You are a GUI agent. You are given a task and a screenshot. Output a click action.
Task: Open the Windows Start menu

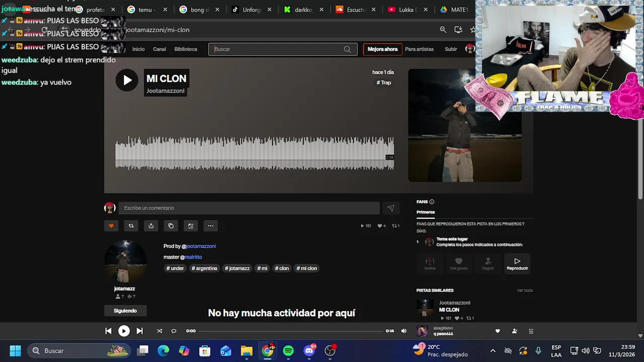pyautogui.click(x=16, y=350)
